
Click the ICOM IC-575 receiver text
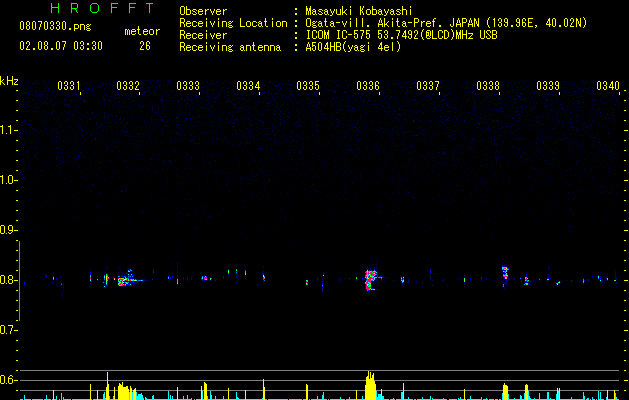[x=401, y=35]
